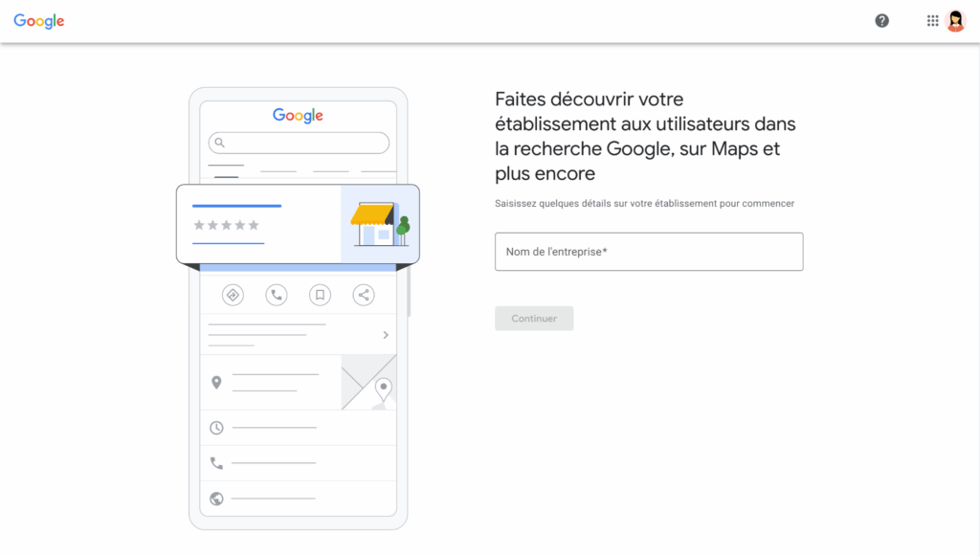Select the globe icon in the website row
980x557 pixels.
[215, 497]
